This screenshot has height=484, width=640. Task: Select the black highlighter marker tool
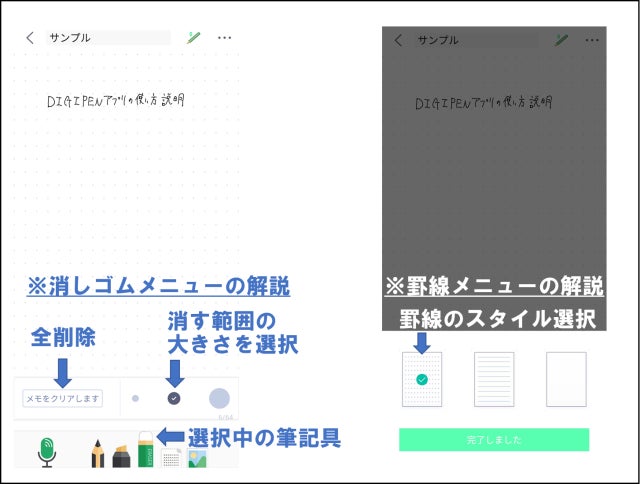click(x=121, y=455)
